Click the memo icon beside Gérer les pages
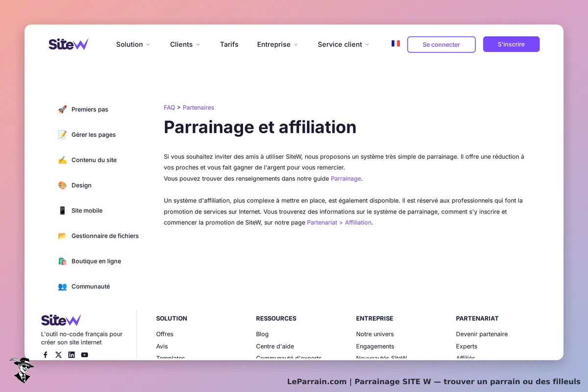Viewport: 588px width, 392px height. coord(62,135)
